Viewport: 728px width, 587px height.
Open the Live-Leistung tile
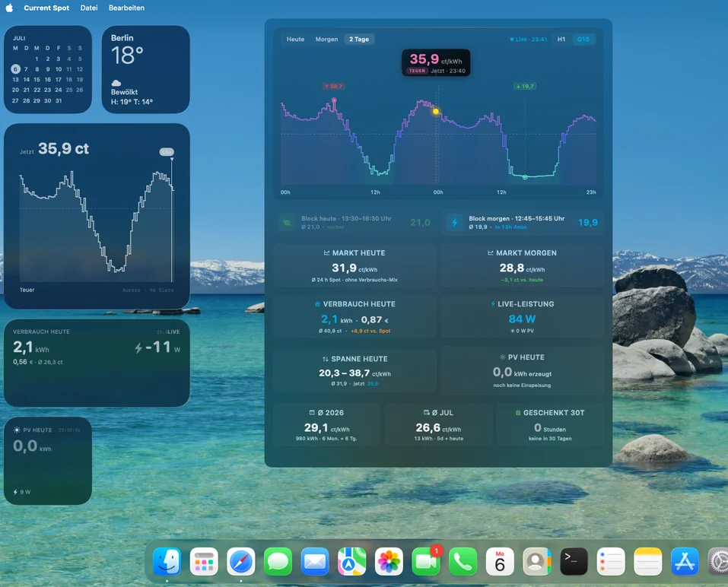[x=522, y=316]
